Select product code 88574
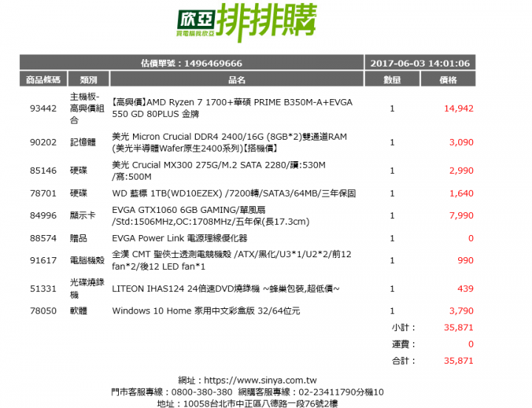The width and height of the screenshot is (532, 408). [43, 238]
